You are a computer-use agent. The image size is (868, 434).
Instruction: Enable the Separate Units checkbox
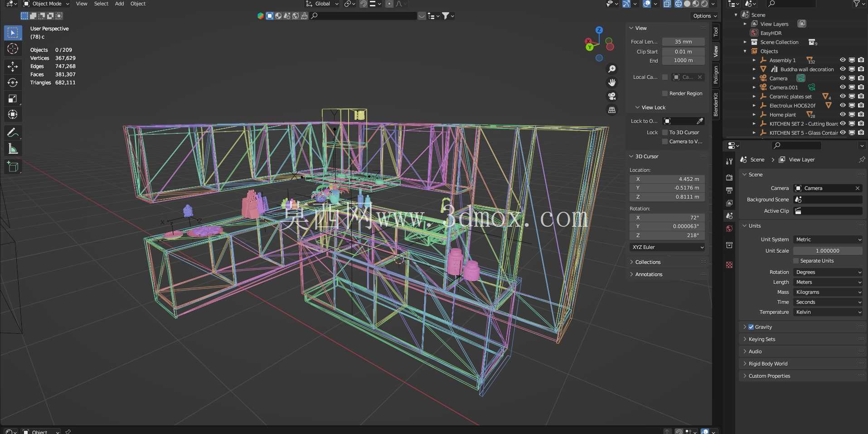click(x=796, y=261)
